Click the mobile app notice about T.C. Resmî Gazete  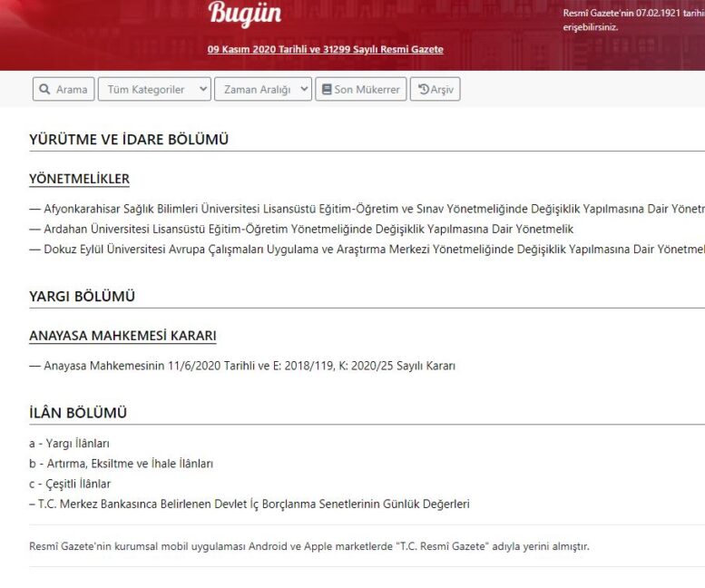(309, 546)
